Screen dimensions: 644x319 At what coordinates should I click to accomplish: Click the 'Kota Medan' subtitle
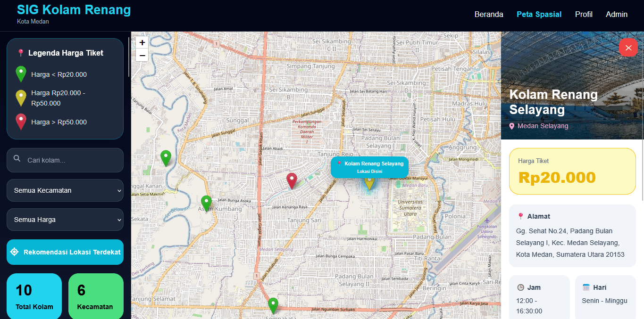coord(33,22)
